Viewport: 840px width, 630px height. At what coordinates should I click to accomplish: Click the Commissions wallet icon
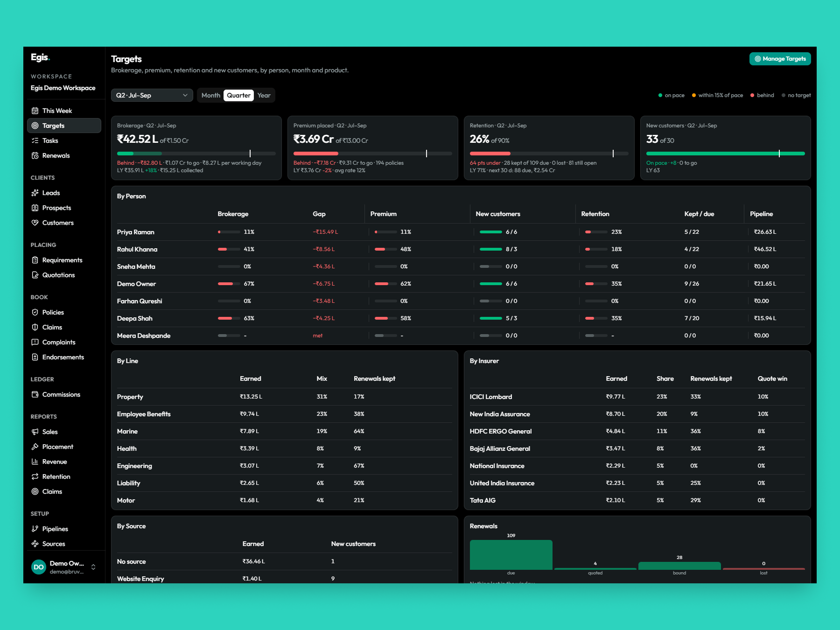pos(35,394)
